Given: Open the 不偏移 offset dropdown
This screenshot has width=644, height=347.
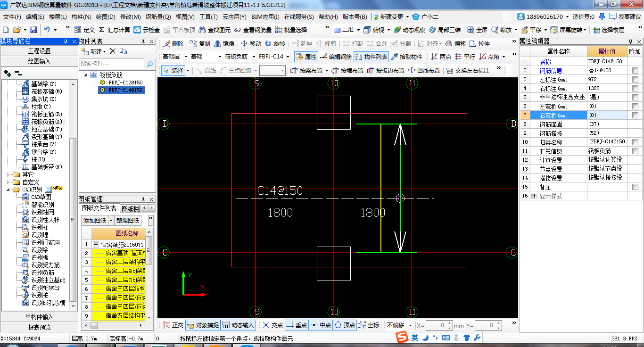Looking at the screenshot, I should pyautogui.click(x=410, y=325).
